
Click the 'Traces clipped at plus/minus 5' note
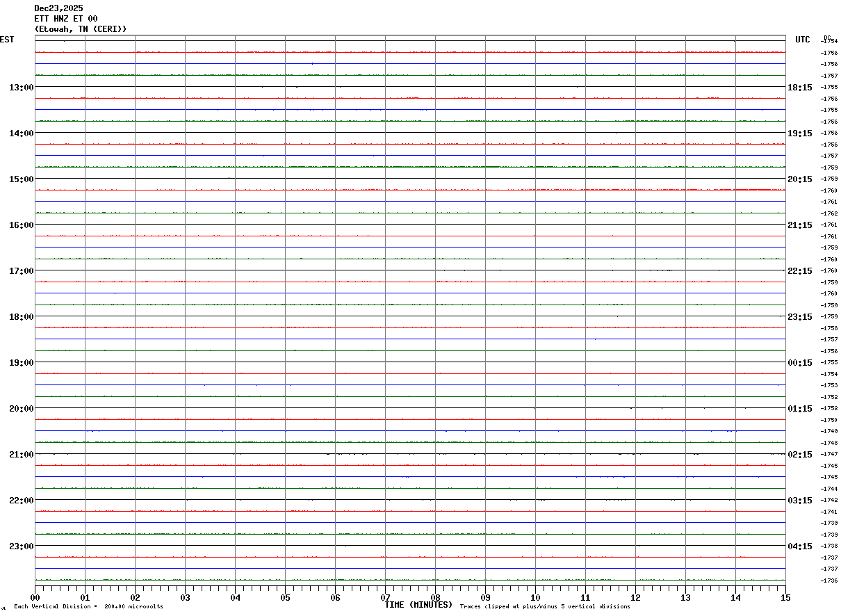click(x=545, y=607)
